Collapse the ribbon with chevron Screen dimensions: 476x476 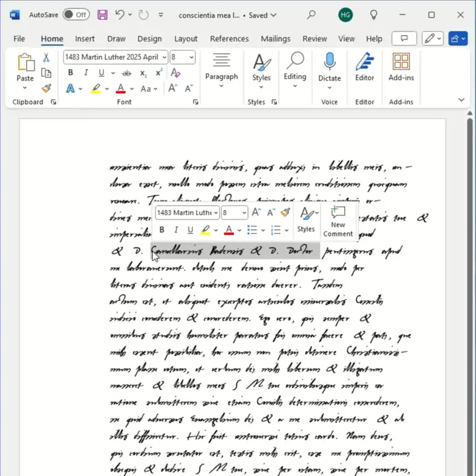click(461, 100)
